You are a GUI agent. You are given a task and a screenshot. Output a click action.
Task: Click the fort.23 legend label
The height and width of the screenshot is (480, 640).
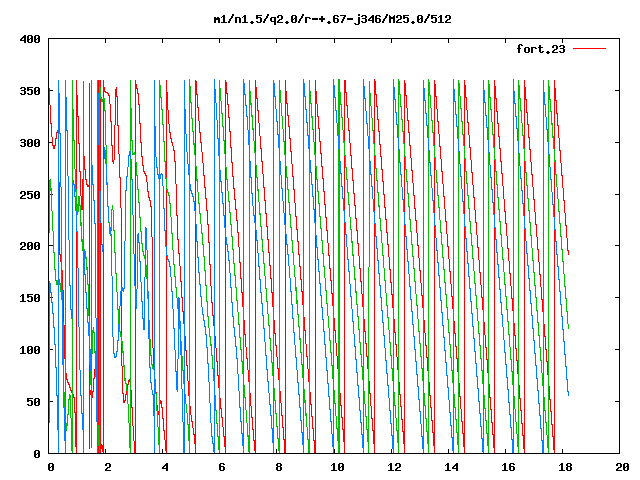coord(541,49)
